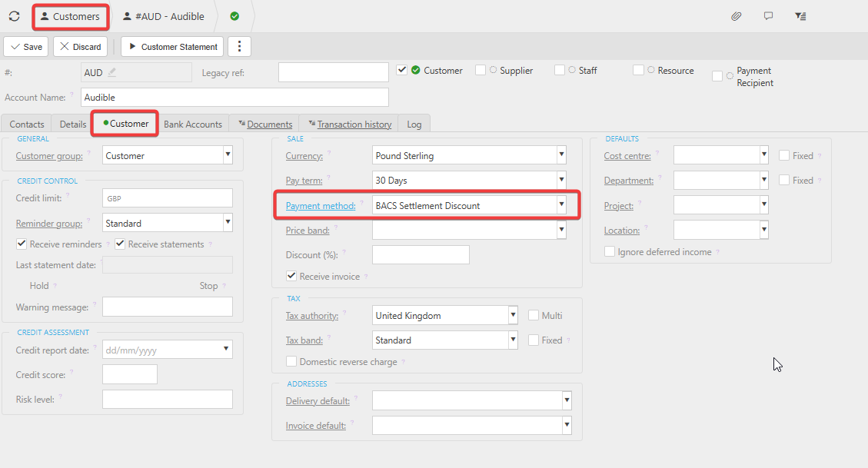The height and width of the screenshot is (468, 868).
Task: Click the refresh icon
Action: click(x=15, y=17)
